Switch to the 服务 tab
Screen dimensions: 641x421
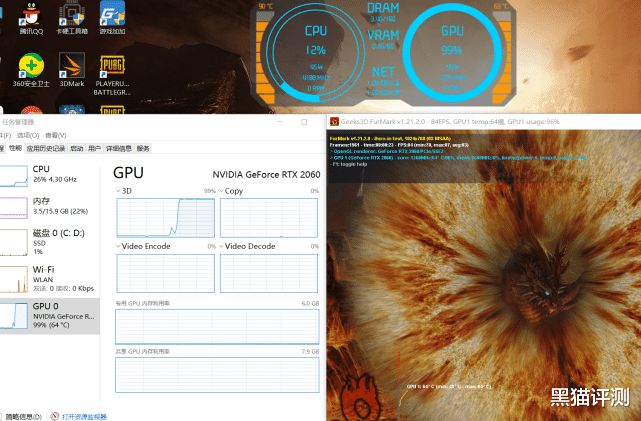pyautogui.click(x=143, y=148)
